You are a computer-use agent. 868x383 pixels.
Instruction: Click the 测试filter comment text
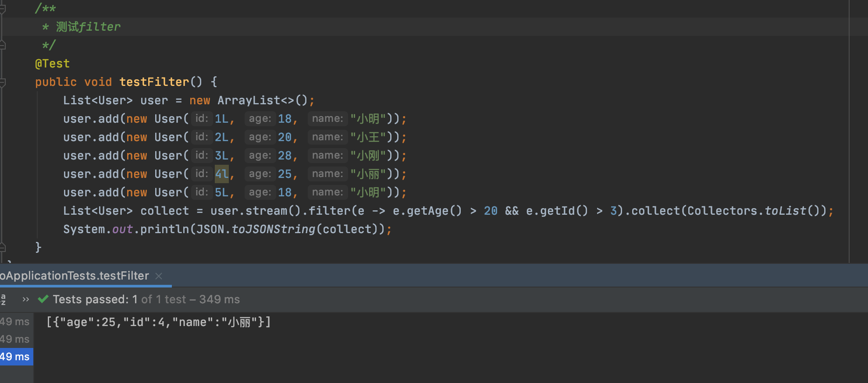tap(88, 27)
